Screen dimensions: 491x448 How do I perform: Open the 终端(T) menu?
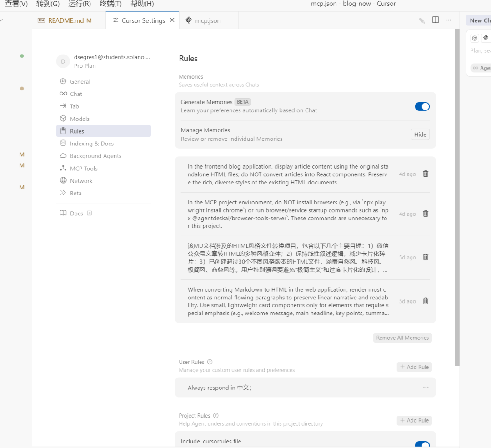tap(110, 4)
